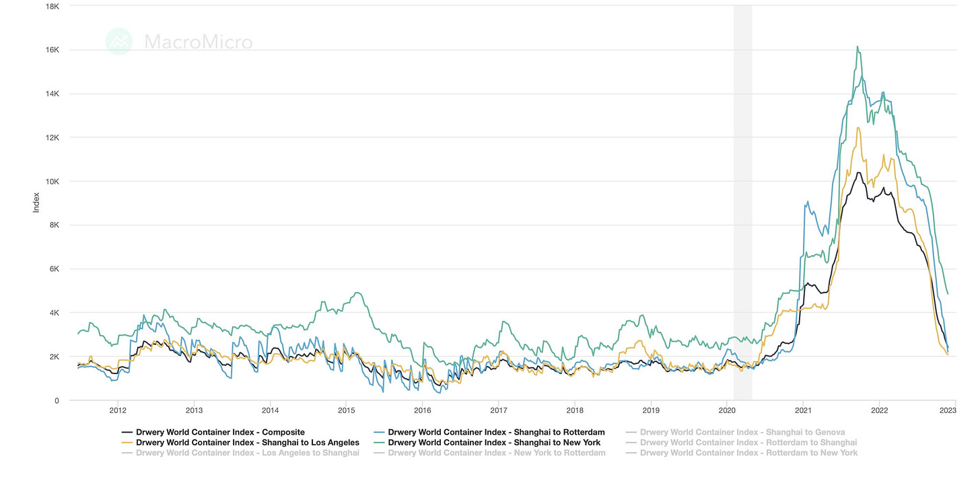Click the 2015 label on the x-axis
Viewport: 980px width, 477px height.
pos(347,410)
